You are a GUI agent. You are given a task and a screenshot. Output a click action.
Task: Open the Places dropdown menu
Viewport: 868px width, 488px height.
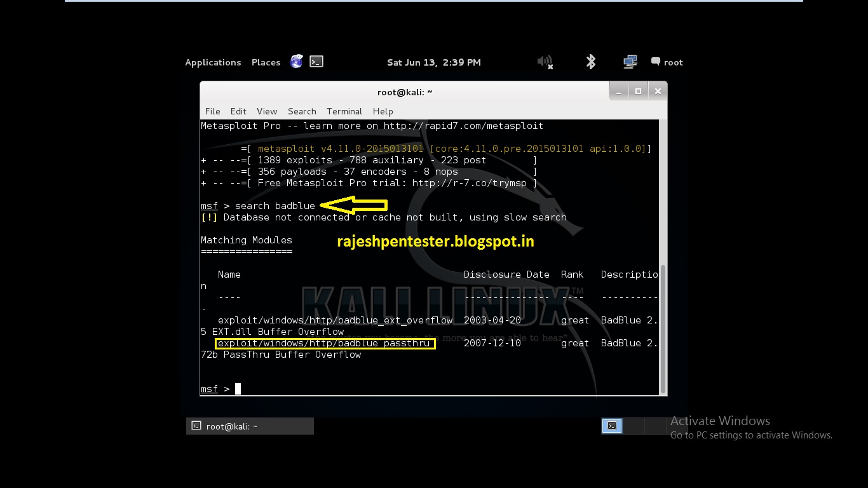click(266, 62)
